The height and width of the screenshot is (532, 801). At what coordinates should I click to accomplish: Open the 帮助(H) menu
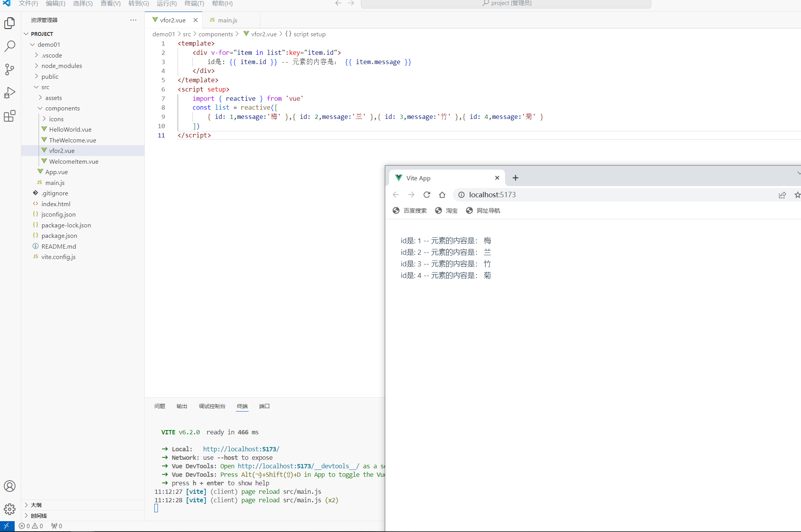pos(222,3)
